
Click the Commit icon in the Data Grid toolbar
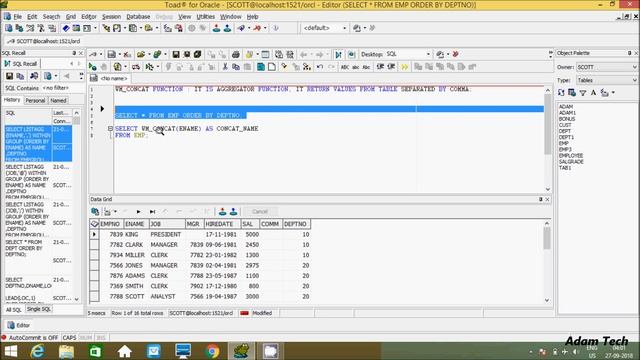click(x=222, y=211)
